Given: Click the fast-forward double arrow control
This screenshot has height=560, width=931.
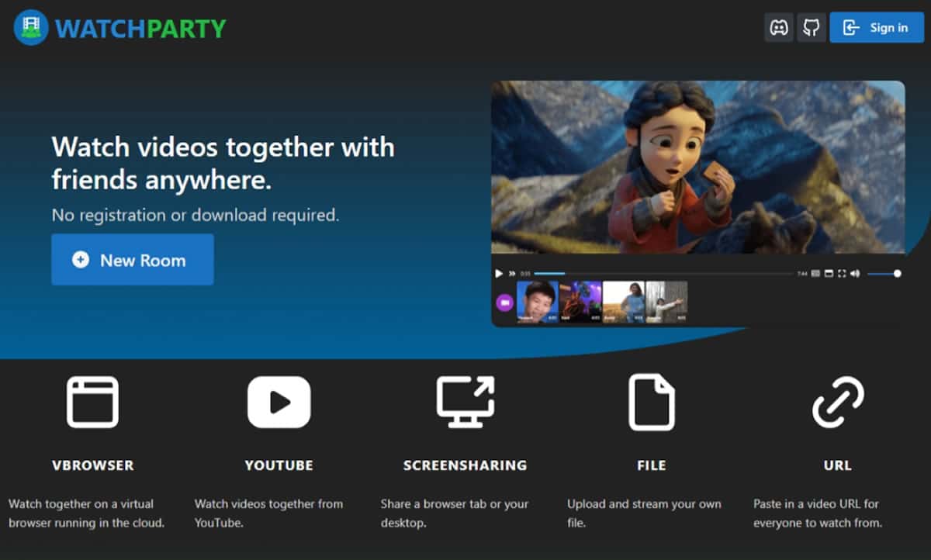Looking at the screenshot, I should pos(512,274).
